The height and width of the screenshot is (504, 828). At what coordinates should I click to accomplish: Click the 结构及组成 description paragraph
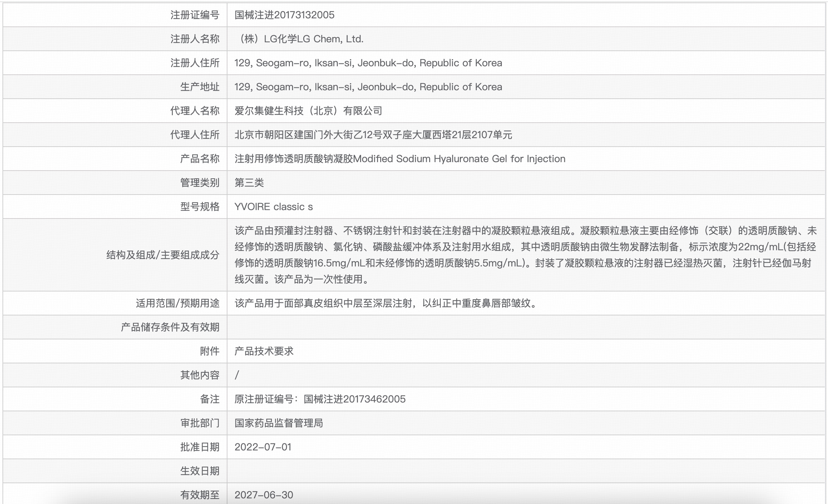tap(525, 255)
